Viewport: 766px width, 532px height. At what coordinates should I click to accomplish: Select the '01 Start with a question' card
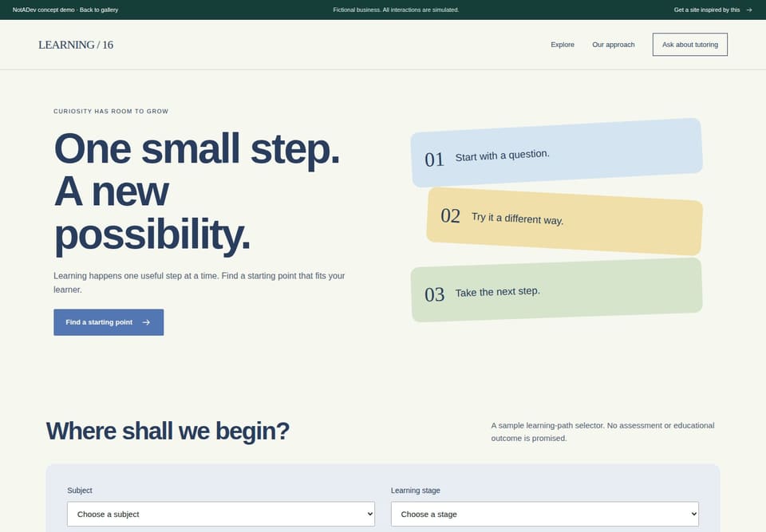[x=556, y=153]
